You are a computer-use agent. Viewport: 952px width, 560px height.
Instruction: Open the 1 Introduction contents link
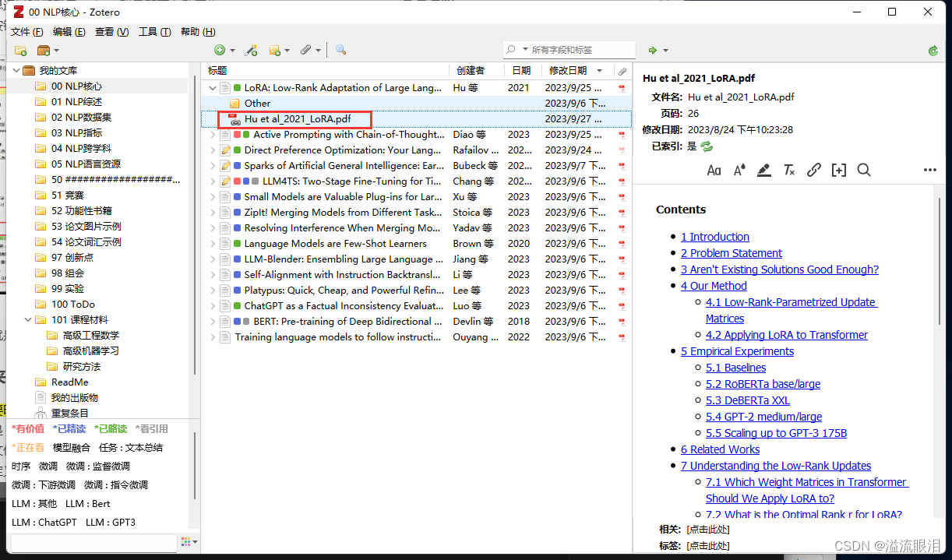(715, 237)
